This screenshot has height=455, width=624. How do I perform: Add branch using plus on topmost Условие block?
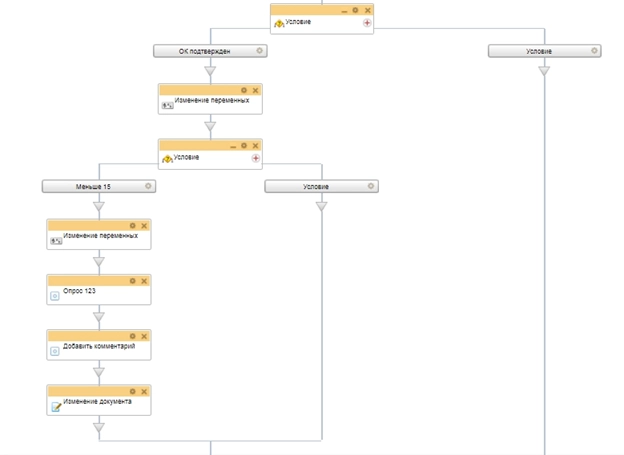pyautogui.click(x=367, y=22)
